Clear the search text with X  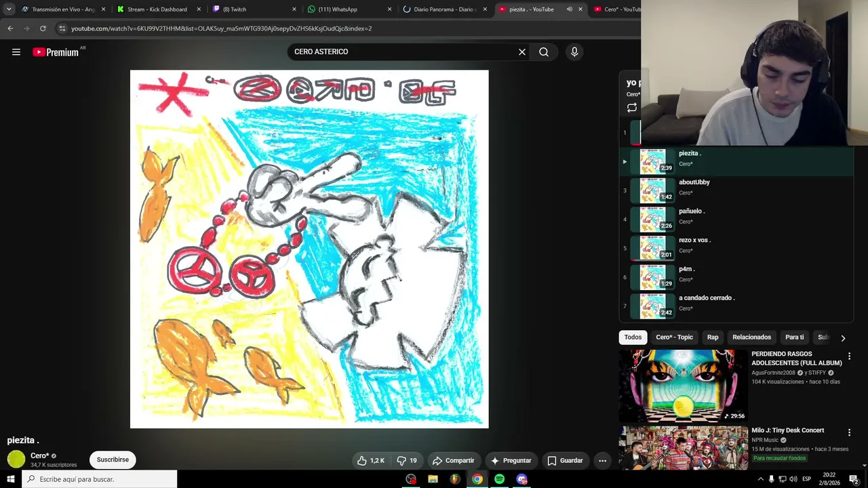click(522, 52)
